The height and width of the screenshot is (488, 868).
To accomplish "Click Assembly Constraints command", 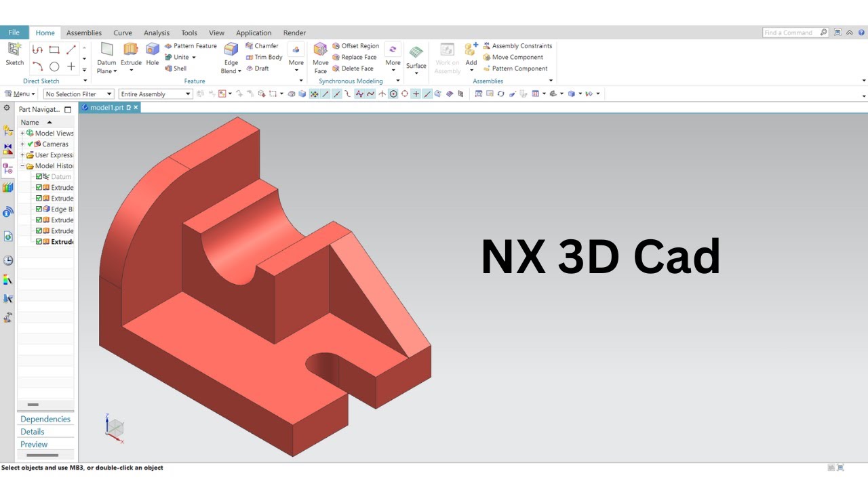I will pyautogui.click(x=517, y=46).
